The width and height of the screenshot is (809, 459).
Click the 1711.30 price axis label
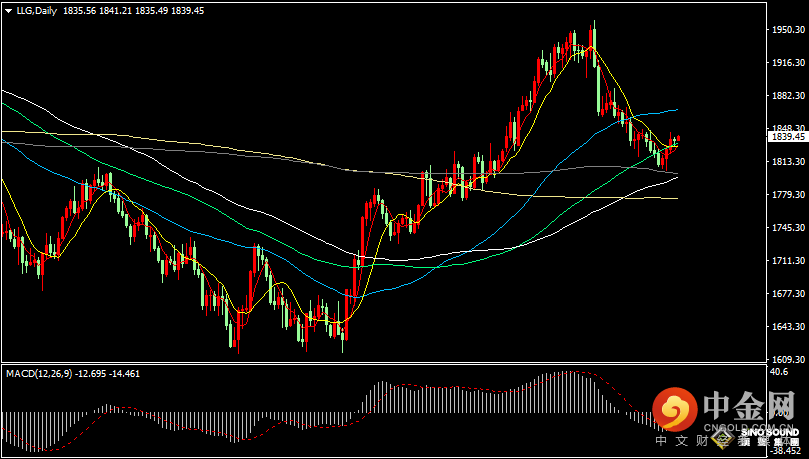[x=788, y=261]
